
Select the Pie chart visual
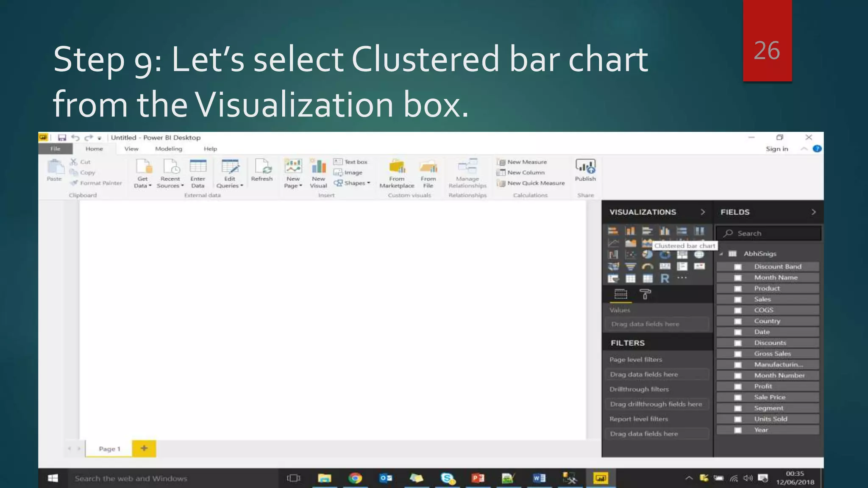pos(647,255)
